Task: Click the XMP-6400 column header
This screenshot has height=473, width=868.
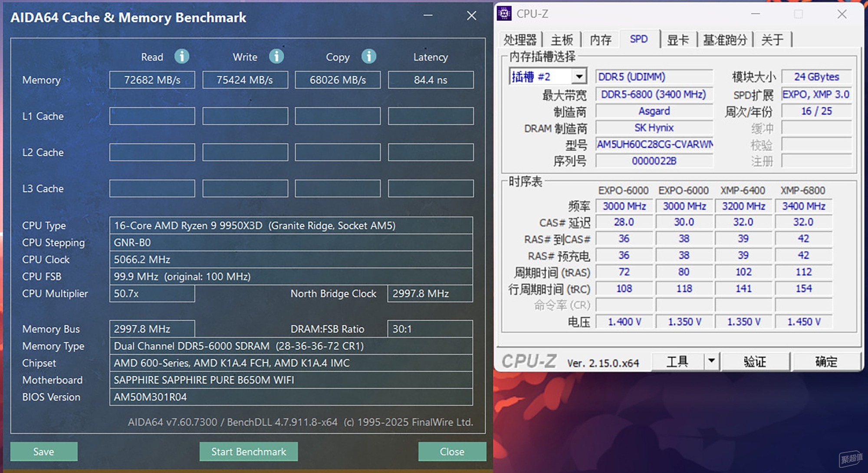Action: click(743, 191)
